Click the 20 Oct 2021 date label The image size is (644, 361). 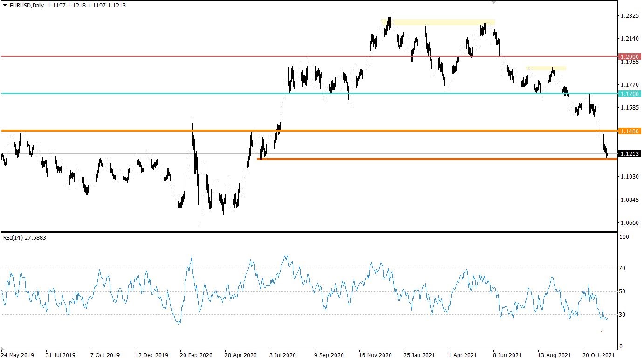click(x=599, y=355)
